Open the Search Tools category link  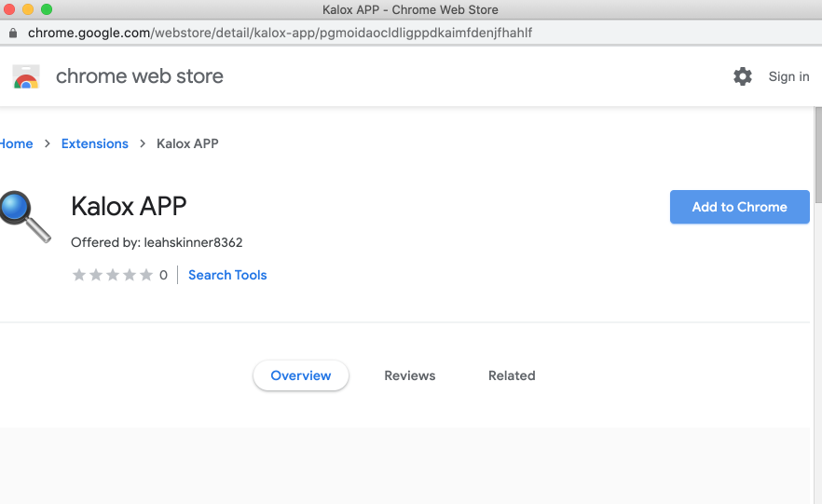coord(227,275)
